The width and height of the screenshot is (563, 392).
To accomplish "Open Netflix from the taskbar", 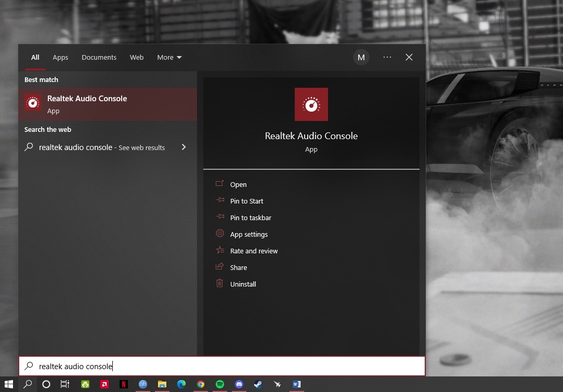I will click(x=124, y=384).
